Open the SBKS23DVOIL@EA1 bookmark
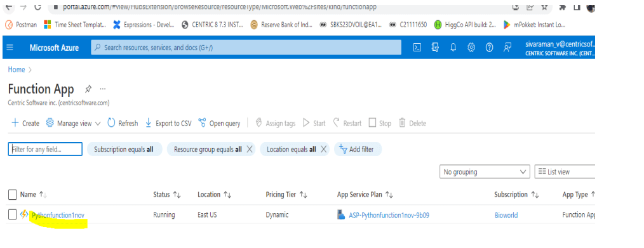This screenshot has height=248, width=644. [351, 25]
